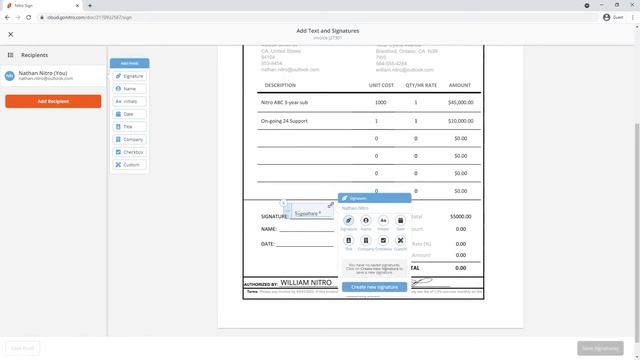
Task: Select recipient Nathan Nitro (You)
Action: (53, 76)
